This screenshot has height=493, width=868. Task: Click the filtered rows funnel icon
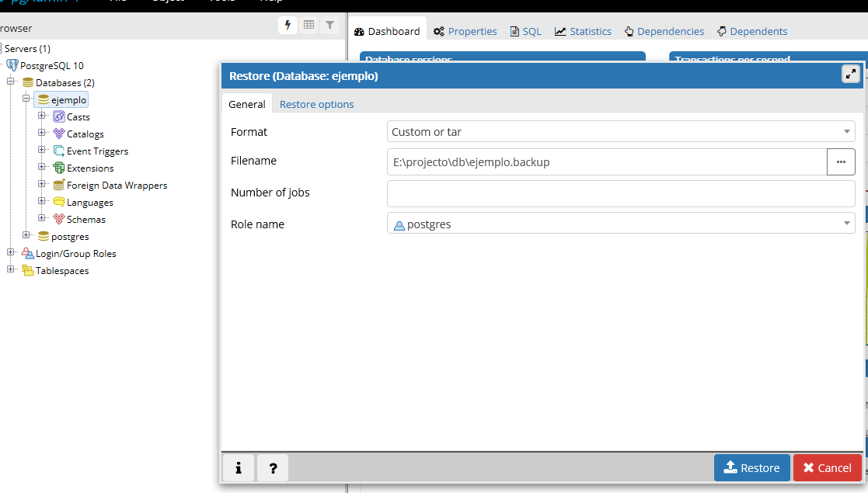pyautogui.click(x=330, y=26)
